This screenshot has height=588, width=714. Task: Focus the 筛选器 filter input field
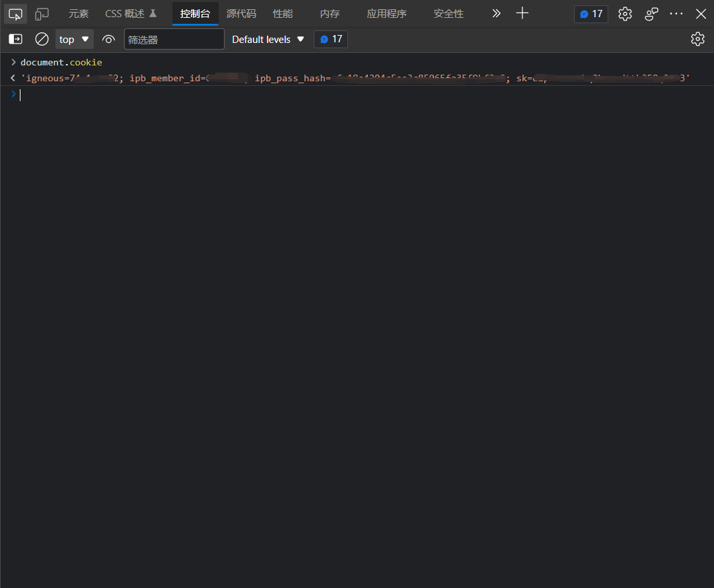(174, 39)
